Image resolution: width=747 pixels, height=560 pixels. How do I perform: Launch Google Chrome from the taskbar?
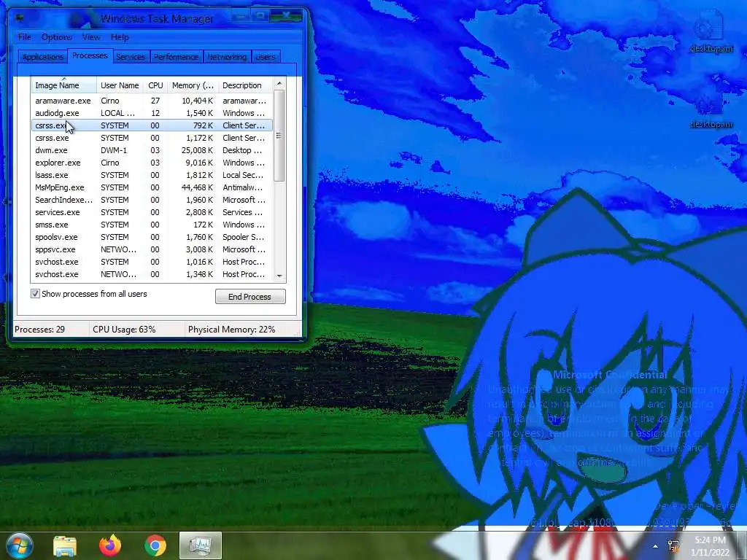tap(155, 545)
